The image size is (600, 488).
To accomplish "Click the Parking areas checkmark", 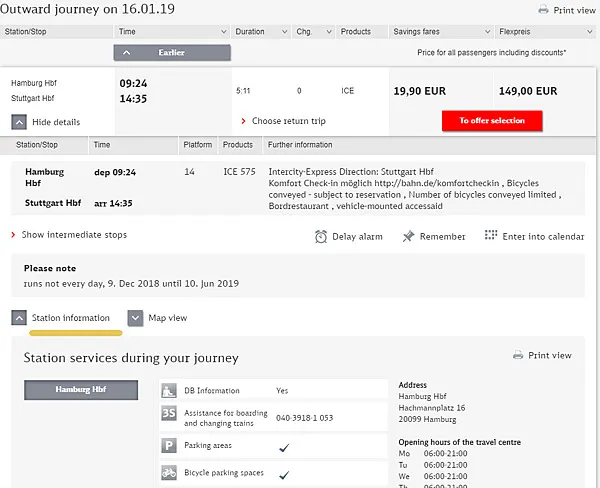I will pyautogui.click(x=284, y=447).
